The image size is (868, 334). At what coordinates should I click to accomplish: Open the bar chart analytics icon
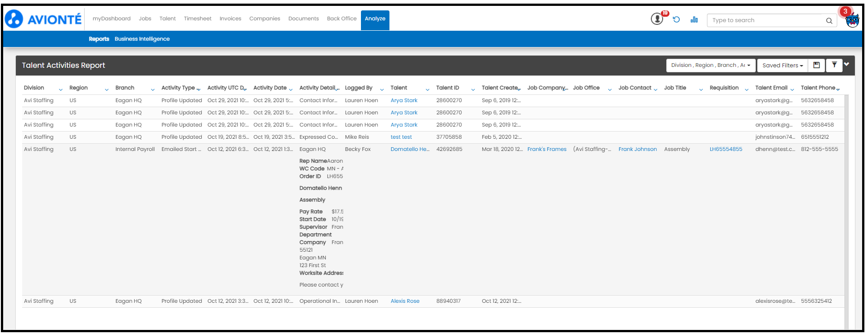[x=694, y=19]
